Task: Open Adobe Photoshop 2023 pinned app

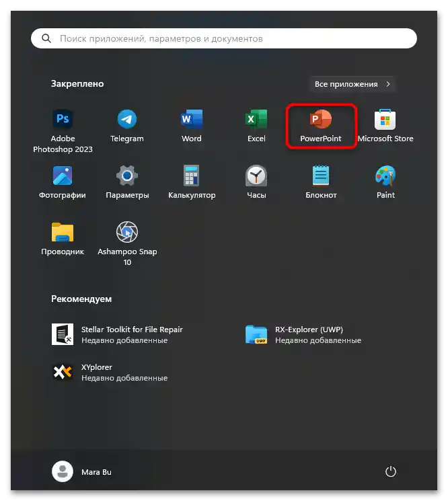Action: pyautogui.click(x=63, y=130)
